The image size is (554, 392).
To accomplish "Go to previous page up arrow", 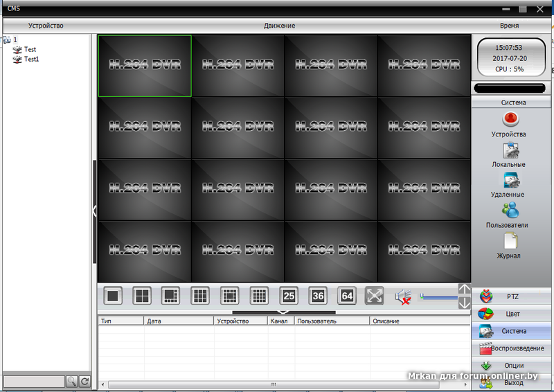I will click(x=464, y=289).
